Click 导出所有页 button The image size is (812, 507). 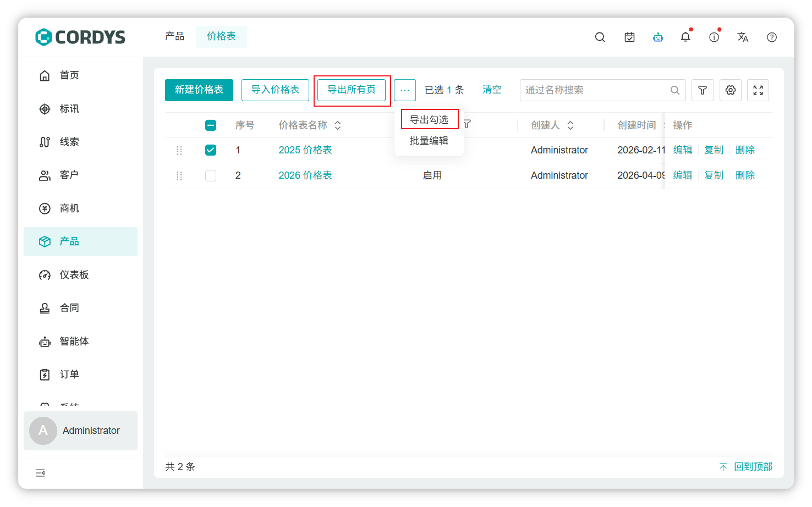coord(352,90)
